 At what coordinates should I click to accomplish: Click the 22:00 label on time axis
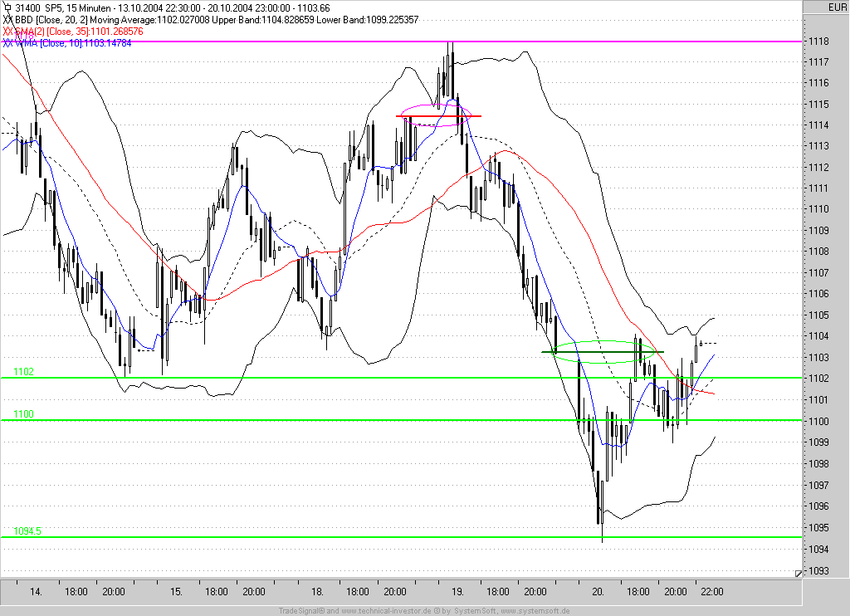[711, 592]
